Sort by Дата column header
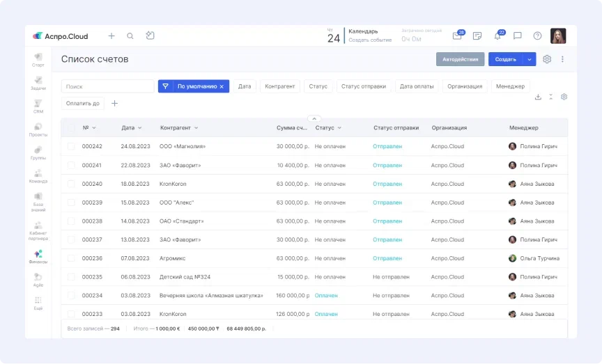This screenshot has width=602, height=364. pyautogui.click(x=131, y=128)
